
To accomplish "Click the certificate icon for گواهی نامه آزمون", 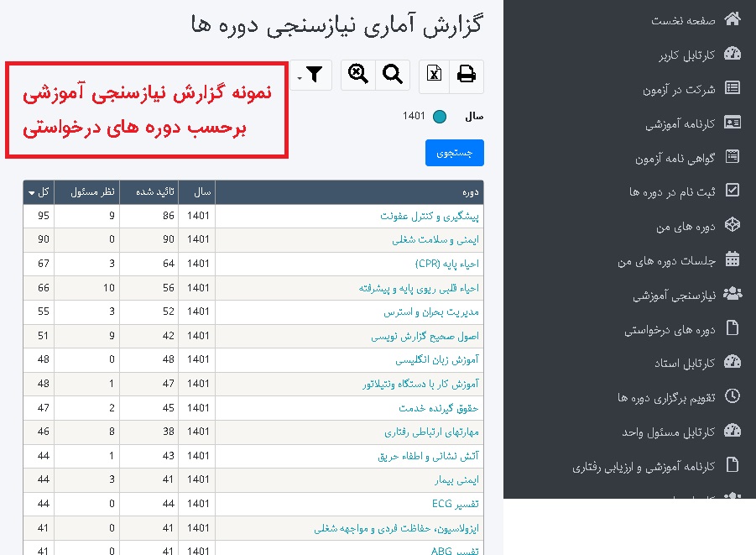I will (x=733, y=157).
